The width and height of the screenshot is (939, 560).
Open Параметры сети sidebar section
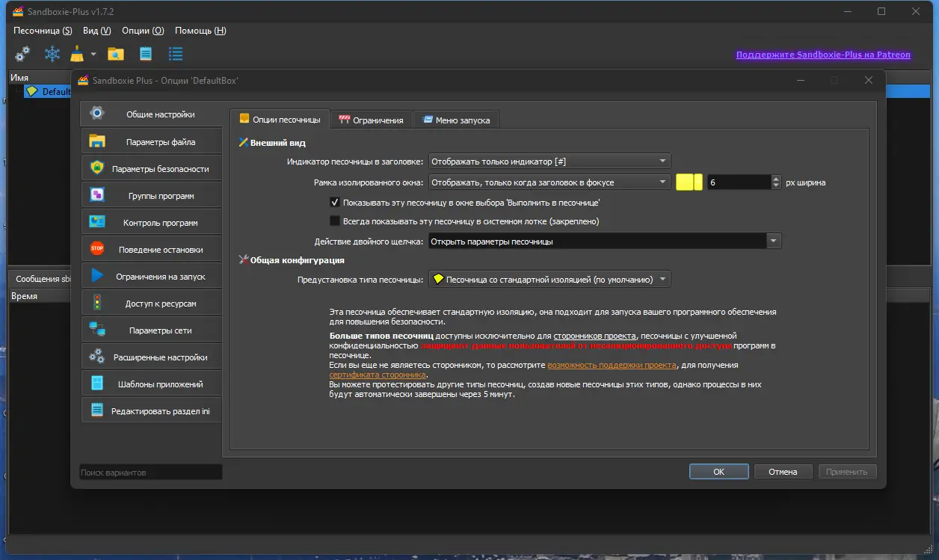(x=152, y=330)
